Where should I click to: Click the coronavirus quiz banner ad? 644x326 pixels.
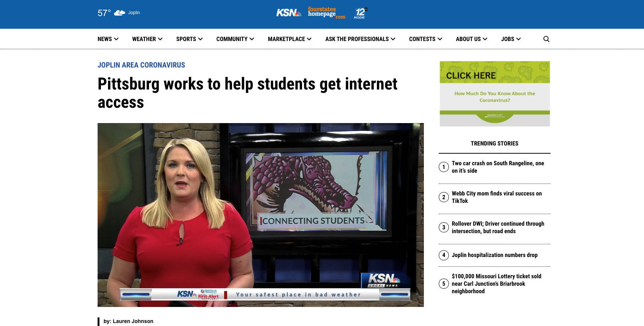coord(495,94)
